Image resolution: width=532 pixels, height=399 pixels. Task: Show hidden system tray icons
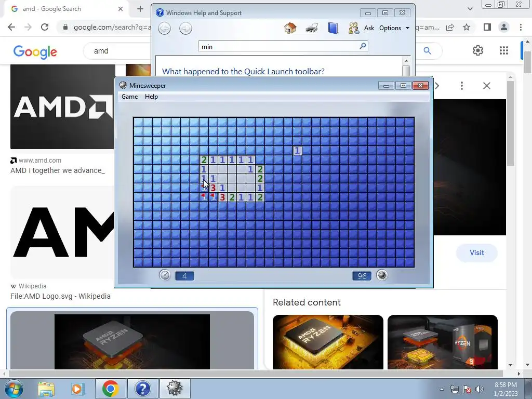click(442, 389)
